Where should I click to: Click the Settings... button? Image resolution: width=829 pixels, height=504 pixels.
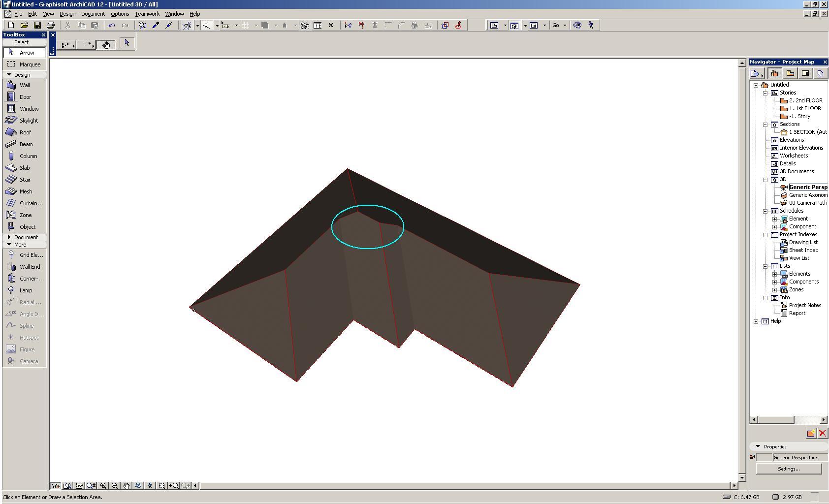tap(789, 469)
